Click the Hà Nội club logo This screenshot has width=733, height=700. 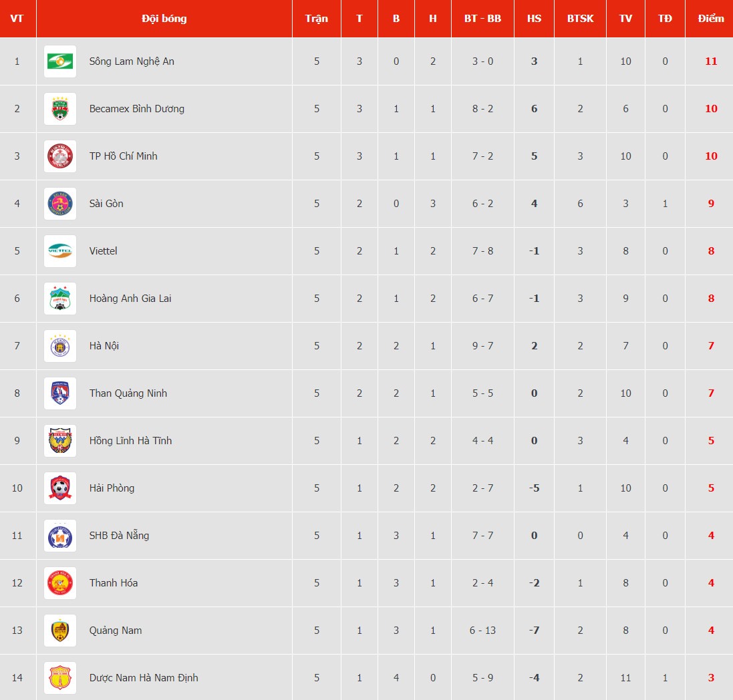60,346
